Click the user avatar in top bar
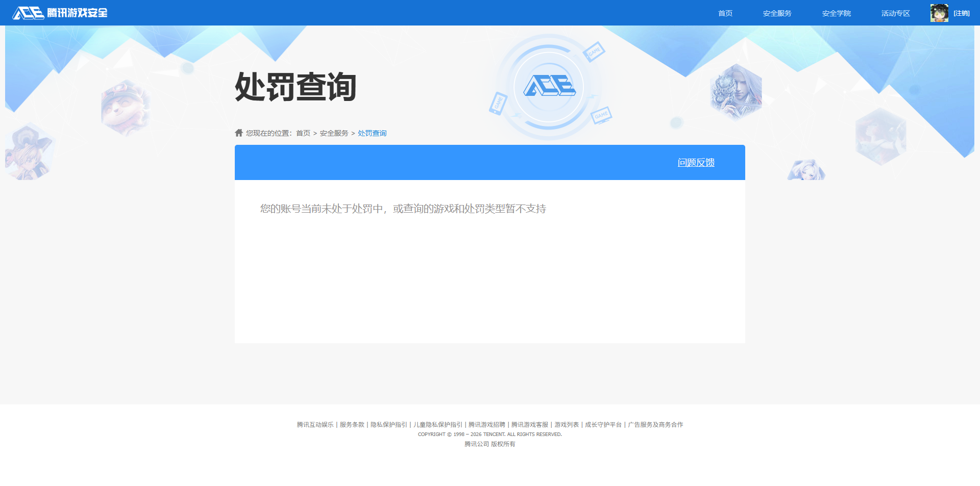Screen dimensions: 980x486 [x=939, y=13]
